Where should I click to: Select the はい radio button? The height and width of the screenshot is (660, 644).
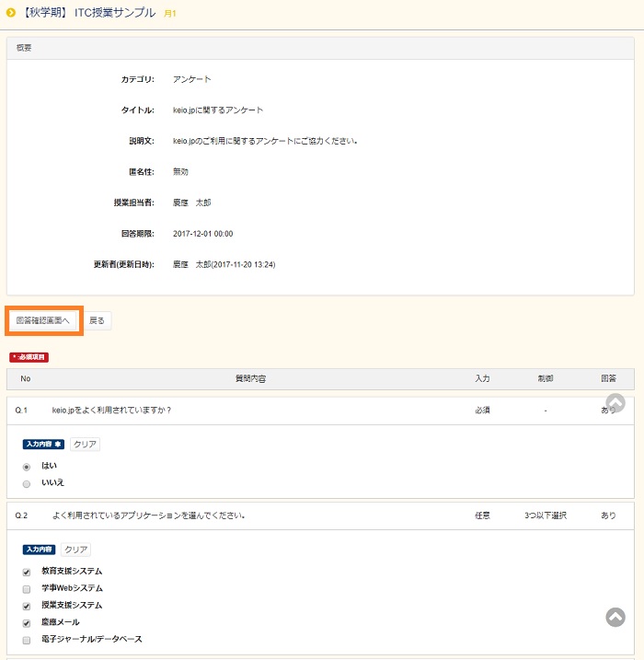27,467
